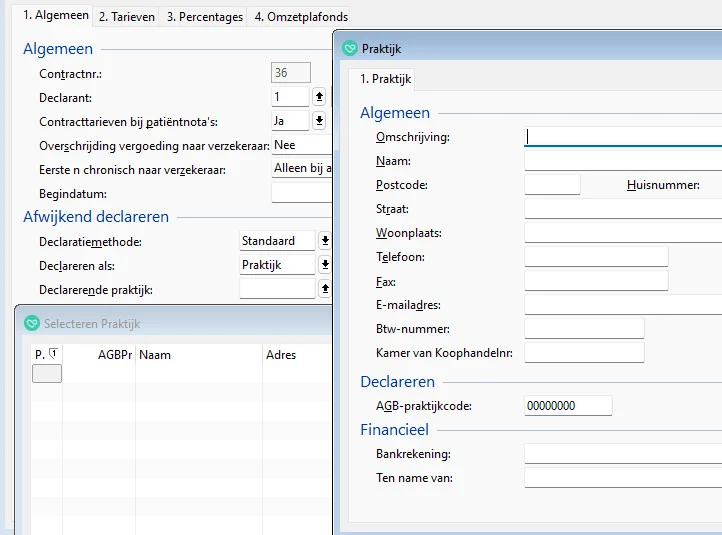The width and height of the screenshot is (722, 535).
Task: Click the Adres column header
Action: 281,355
